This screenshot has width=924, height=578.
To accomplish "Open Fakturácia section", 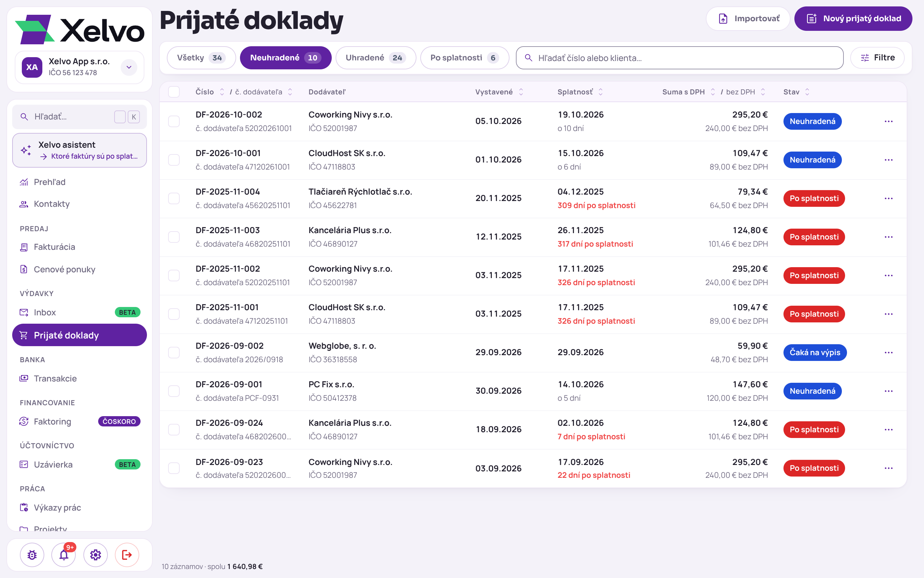I will 80,247.
